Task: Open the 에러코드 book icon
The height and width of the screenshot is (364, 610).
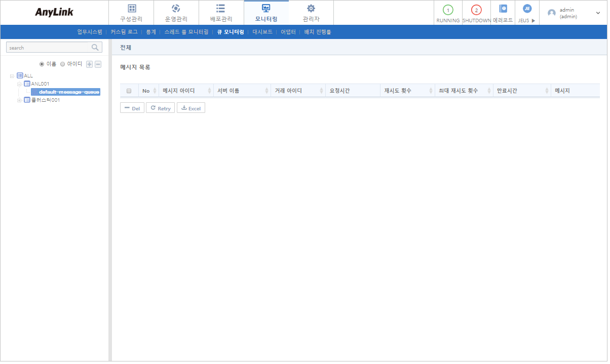Action: (x=503, y=9)
